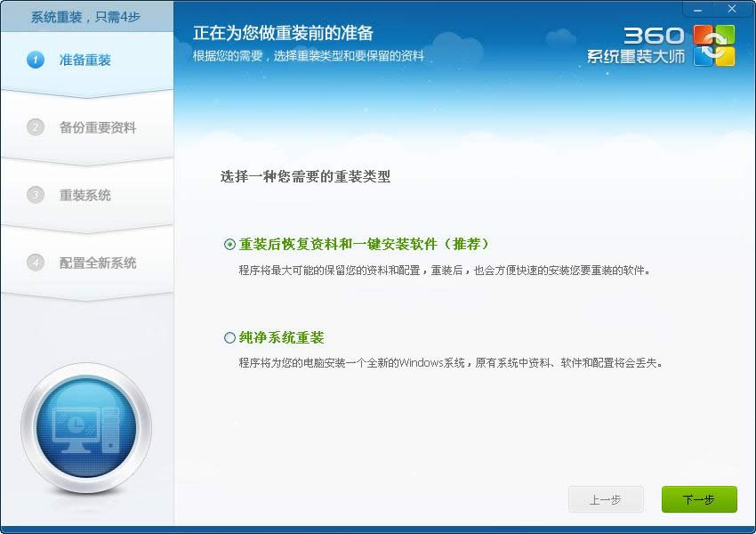Close the 360 system reinstall window
The image size is (756, 534).
coord(732,9)
